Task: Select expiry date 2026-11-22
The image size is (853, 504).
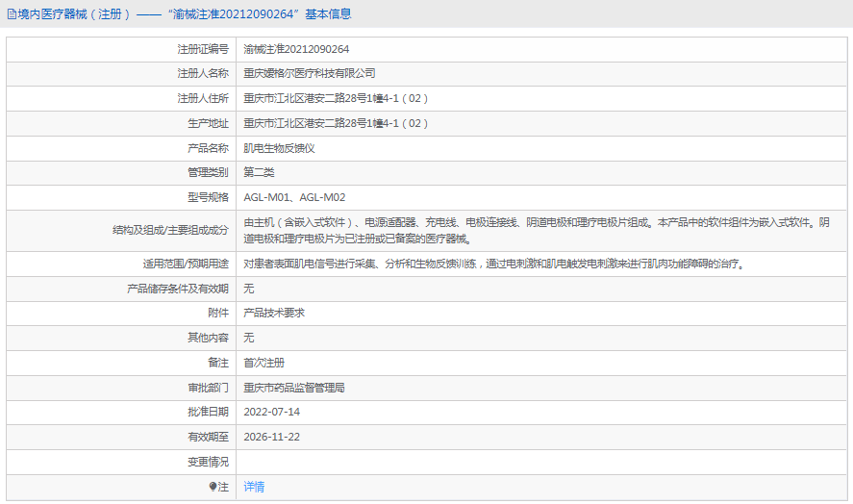Action: coord(271,437)
